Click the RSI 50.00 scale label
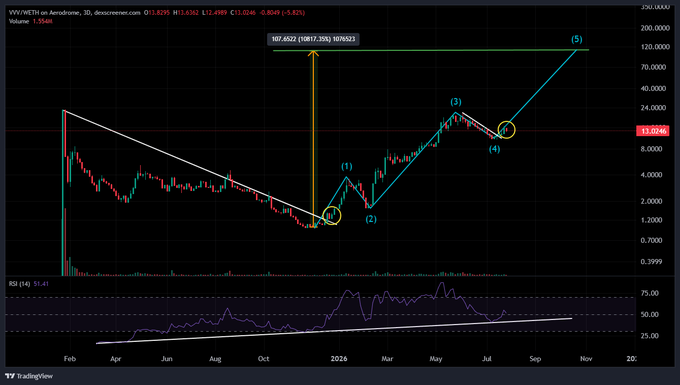This screenshot has width=680, height=385. point(649,315)
